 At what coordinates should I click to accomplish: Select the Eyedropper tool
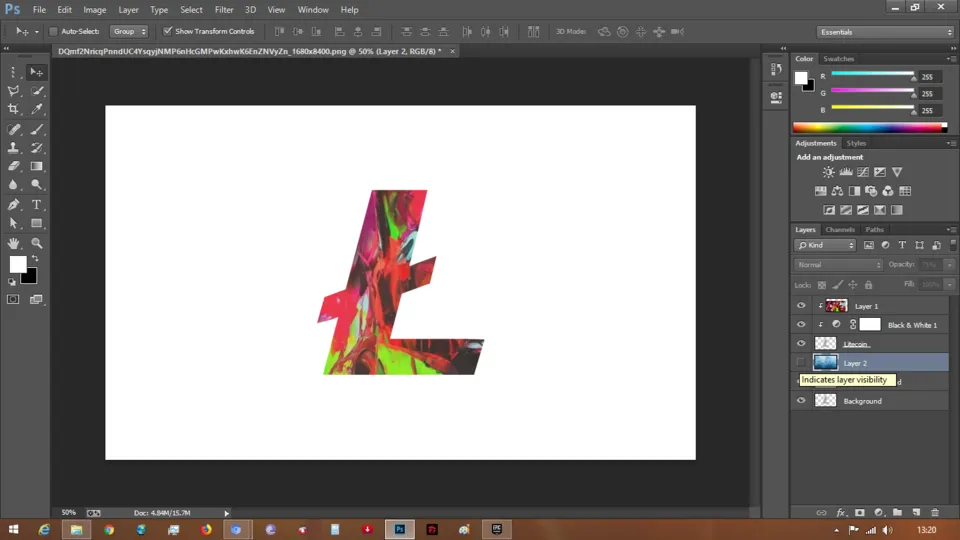[37, 109]
